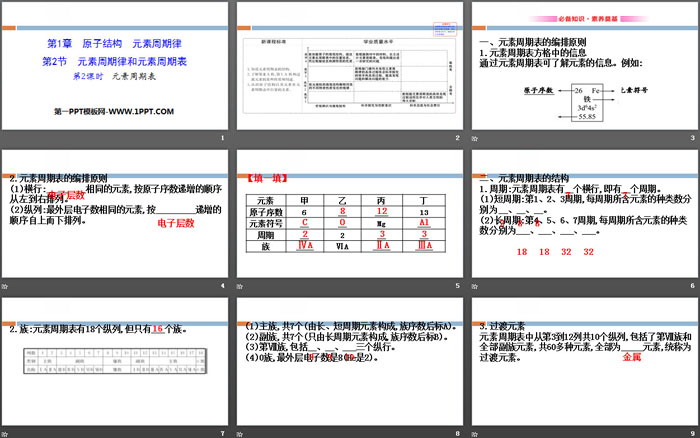Click animation star icon under slide 3
Screen dimensions: 700x438
tap(475, 138)
